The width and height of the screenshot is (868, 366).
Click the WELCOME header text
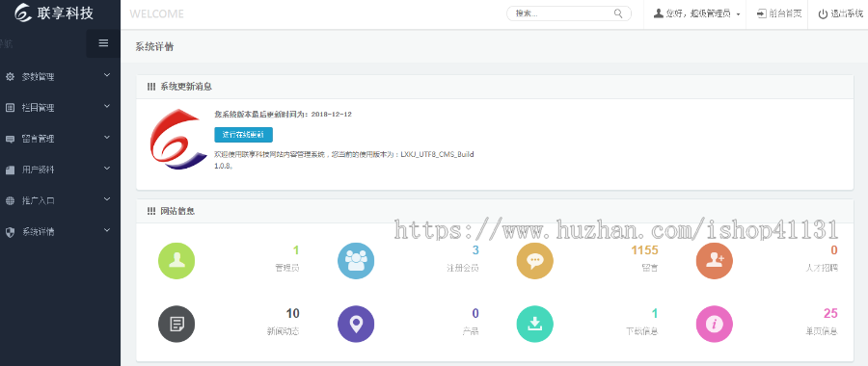click(x=156, y=13)
